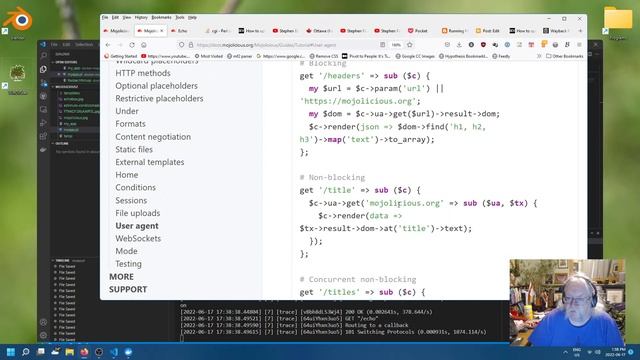The image size is (640, 360).
Task: Open VS Code extensions icon
Action: [44, 136]
